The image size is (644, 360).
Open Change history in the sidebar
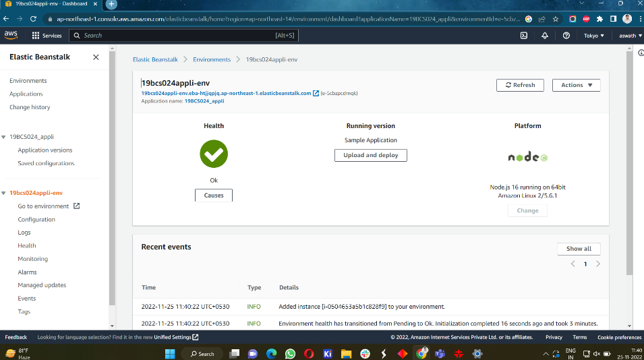(30, 107)
